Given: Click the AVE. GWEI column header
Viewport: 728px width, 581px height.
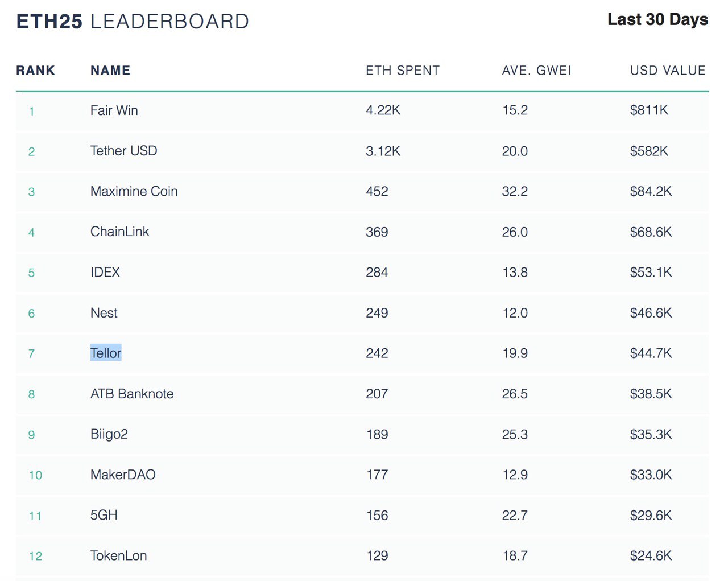Looking at the screenshot, I should click(x=536, y=71).
